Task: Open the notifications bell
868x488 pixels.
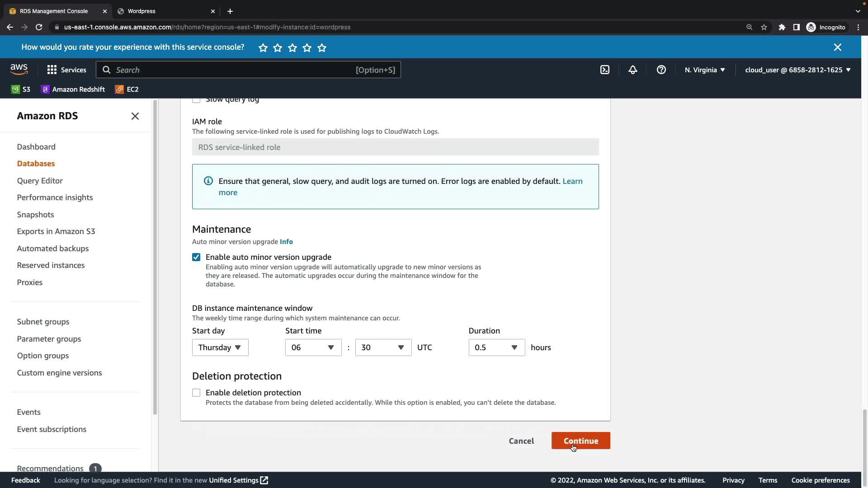Action: pyautogui.click(x=632, y=70)
